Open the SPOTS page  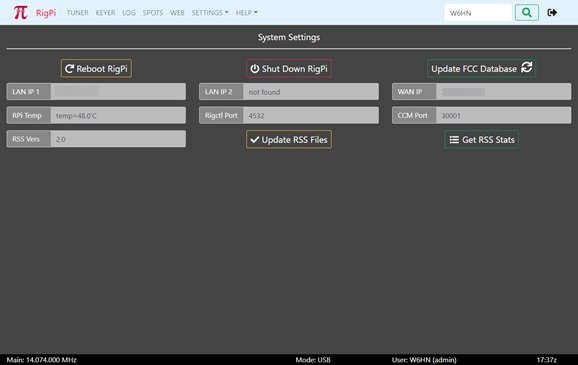click(153, 13)
